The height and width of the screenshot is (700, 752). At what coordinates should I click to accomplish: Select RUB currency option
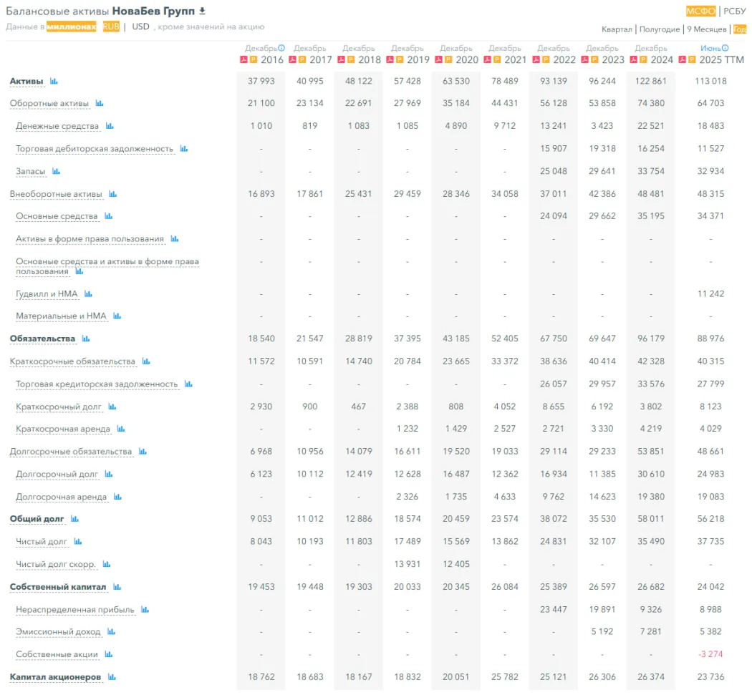point(111,26)
